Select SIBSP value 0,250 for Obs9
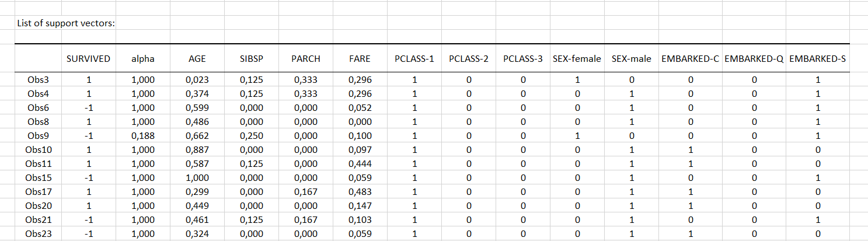This screenshot has width=868, height=241. coord(251,136)
